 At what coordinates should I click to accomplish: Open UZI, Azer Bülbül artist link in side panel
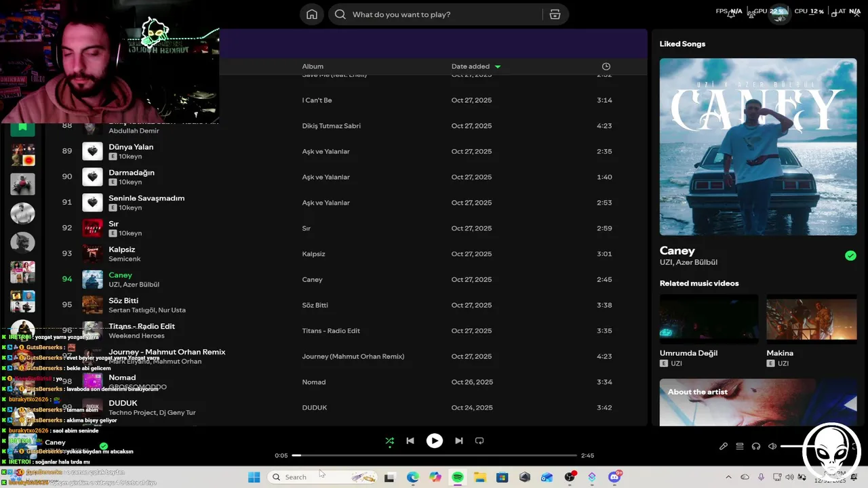[688, 262]
